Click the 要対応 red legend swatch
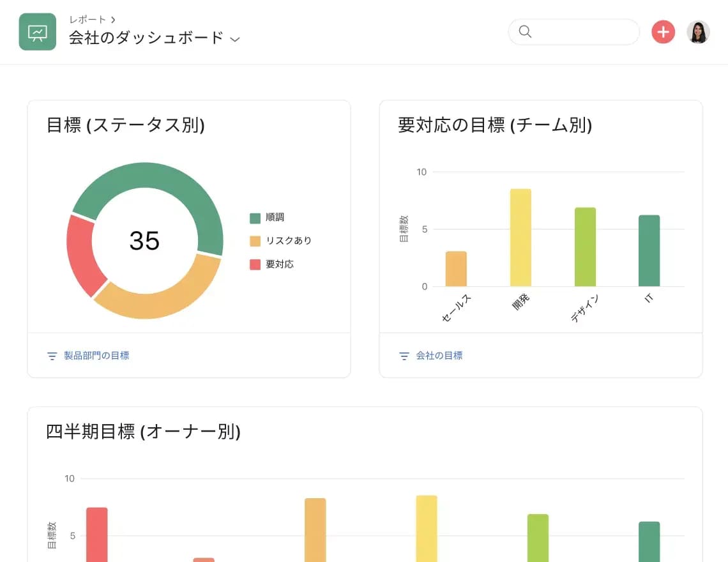 (255, 265)
